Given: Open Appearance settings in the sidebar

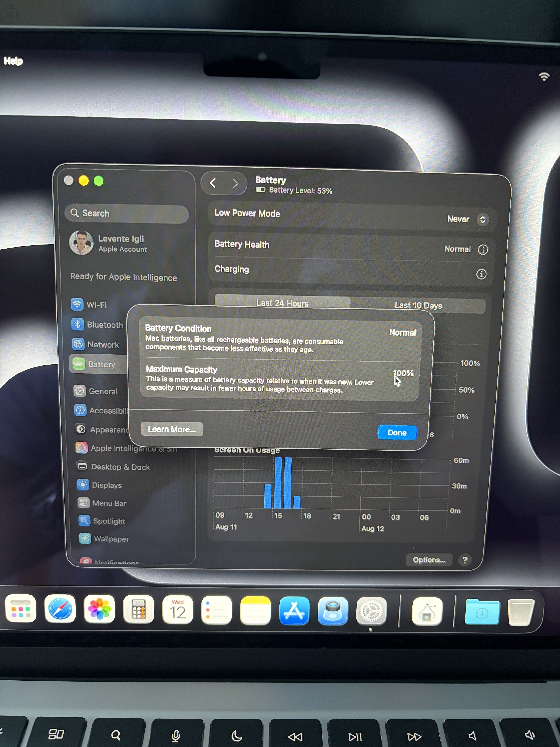Looking at the screenshot, I should coord(102,429).
